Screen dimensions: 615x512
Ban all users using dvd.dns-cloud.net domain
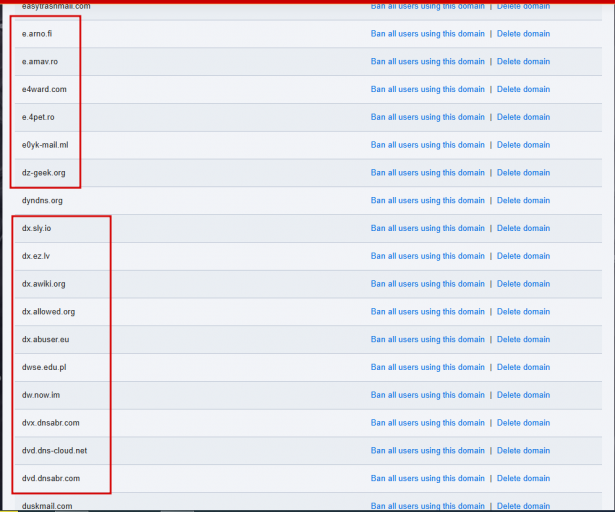[x=428, y=452]
